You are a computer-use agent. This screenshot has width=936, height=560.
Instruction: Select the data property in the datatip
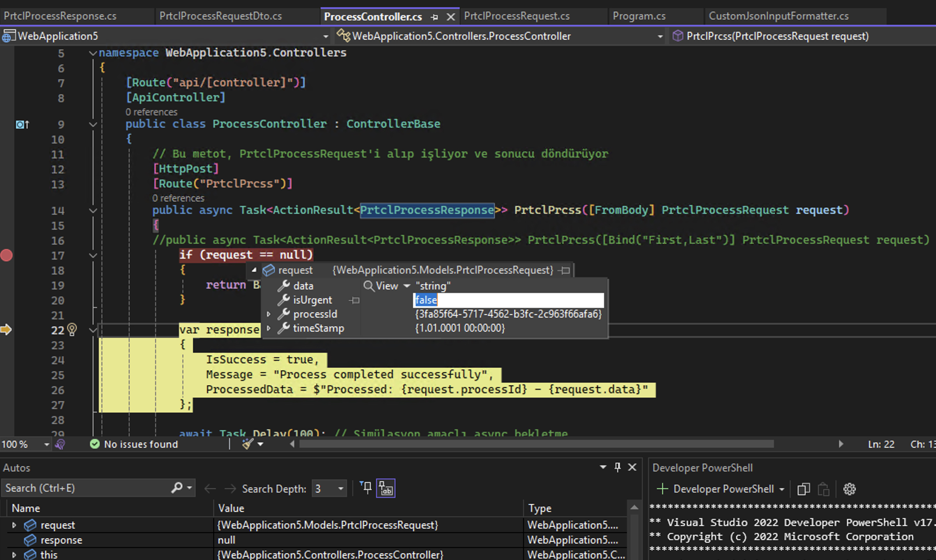[x=303, y=286]
